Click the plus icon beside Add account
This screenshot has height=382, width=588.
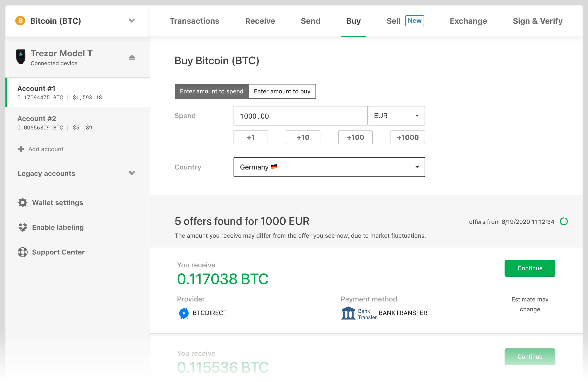[x=21, y=149]
